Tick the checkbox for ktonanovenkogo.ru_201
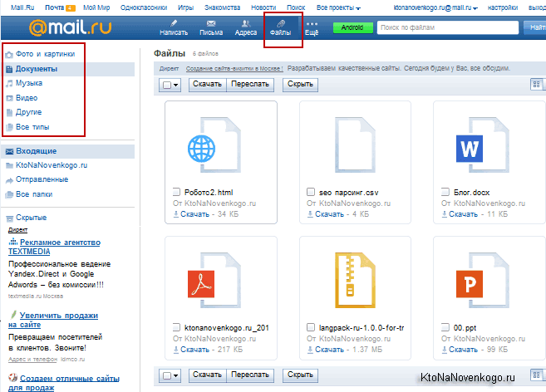 click(x=176, y=327)
